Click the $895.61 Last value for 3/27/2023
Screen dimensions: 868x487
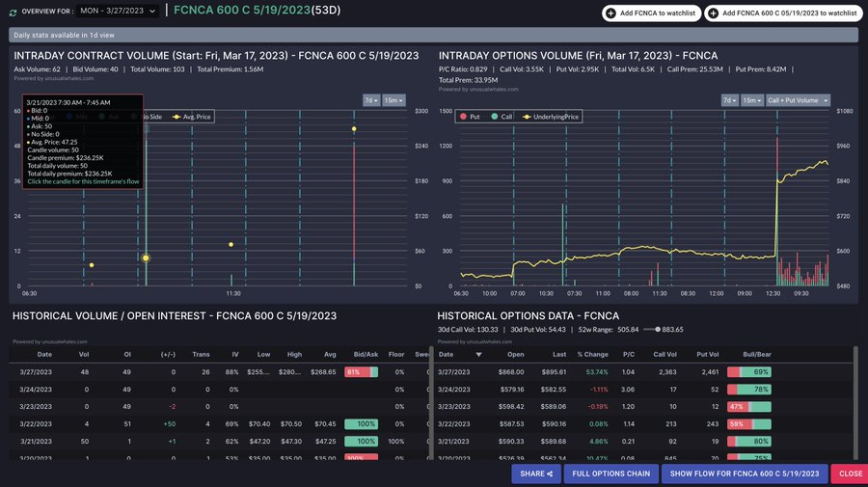tap(554, 372)
